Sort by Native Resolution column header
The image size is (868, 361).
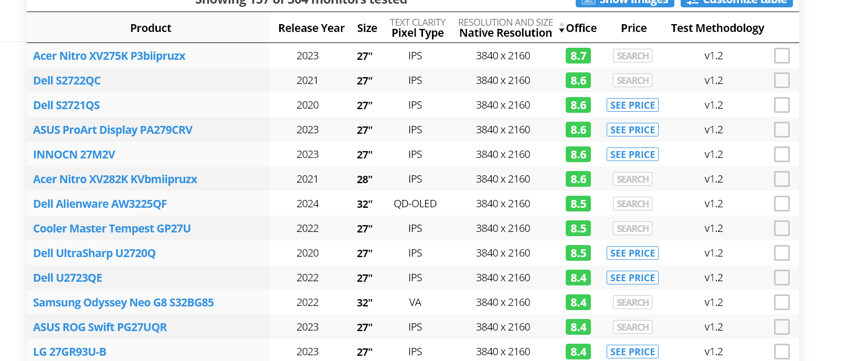[x=505, y=33]
